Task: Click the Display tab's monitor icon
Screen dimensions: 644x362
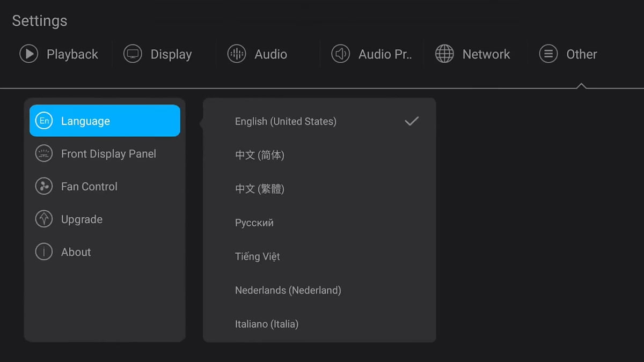Action: [132, 54]
